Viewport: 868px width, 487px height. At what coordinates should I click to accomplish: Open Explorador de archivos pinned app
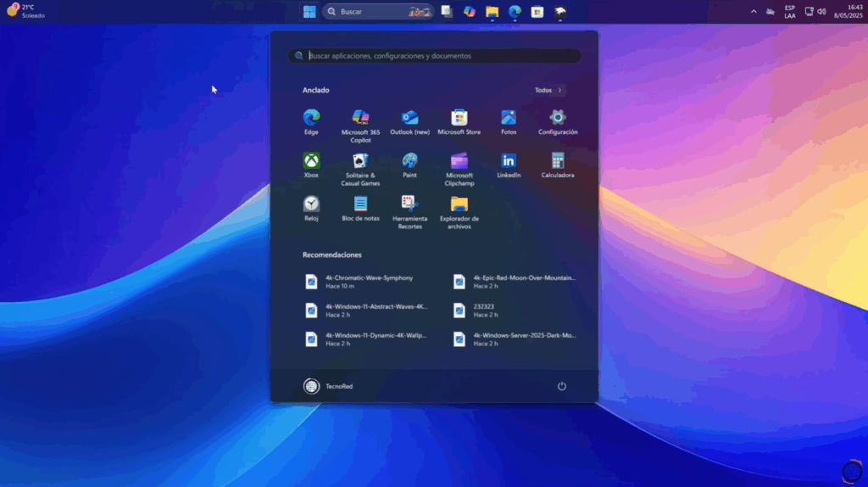click(x=459, y=212)
